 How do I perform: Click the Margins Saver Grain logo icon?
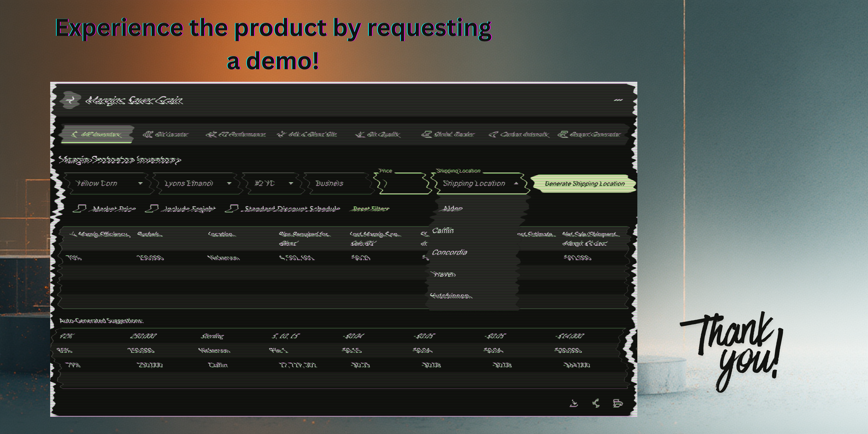click(x=71, y=100)
